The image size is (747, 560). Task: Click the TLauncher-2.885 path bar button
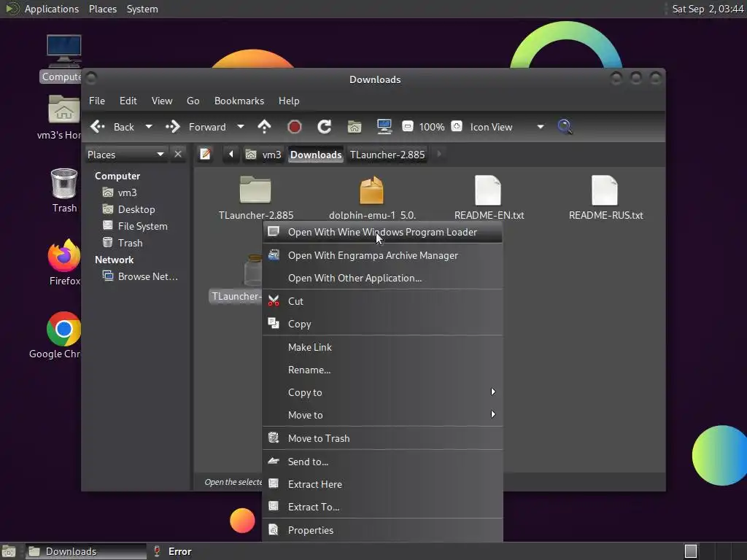point(387,155)
